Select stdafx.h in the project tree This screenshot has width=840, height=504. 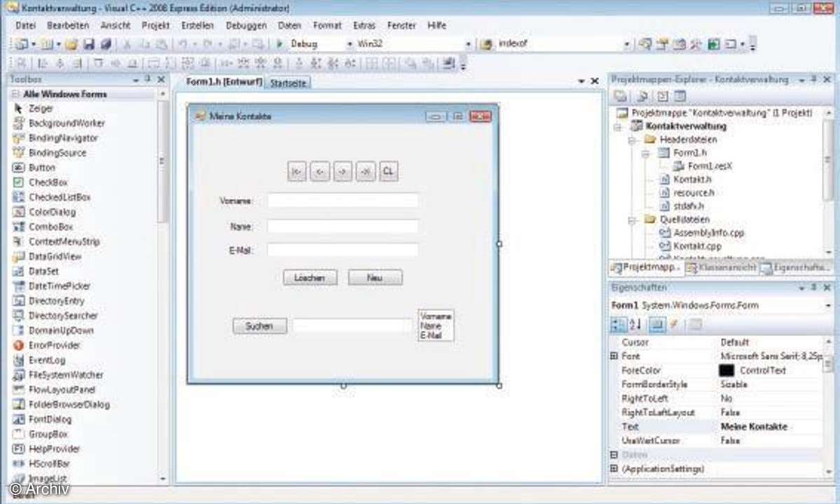tap(689, 206)
